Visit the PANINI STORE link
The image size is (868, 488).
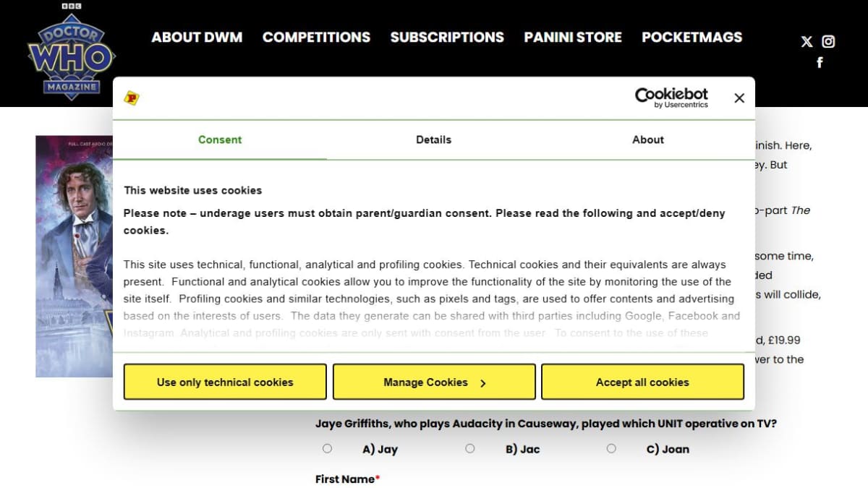(x=573, y=37)
